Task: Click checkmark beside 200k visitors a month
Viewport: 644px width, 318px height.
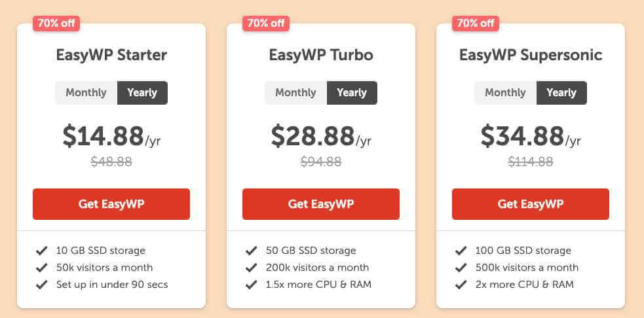Action: pyautogui.click(x=252, y=268)
